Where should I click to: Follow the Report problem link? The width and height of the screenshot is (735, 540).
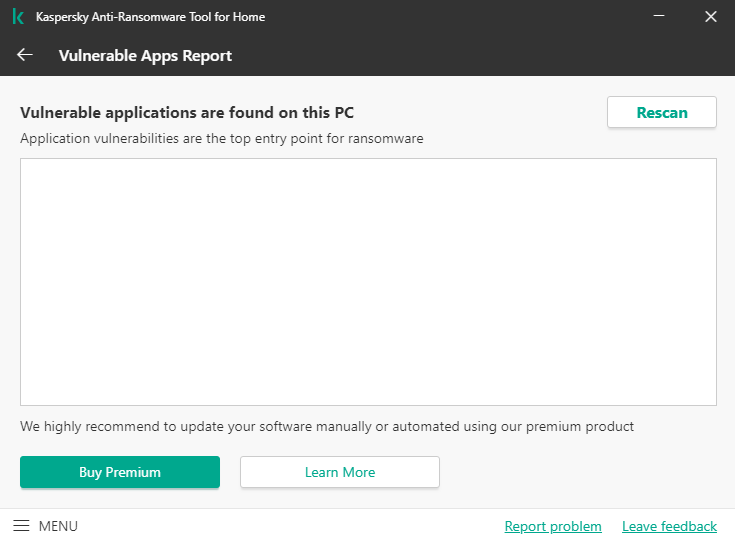pos(553,526)
